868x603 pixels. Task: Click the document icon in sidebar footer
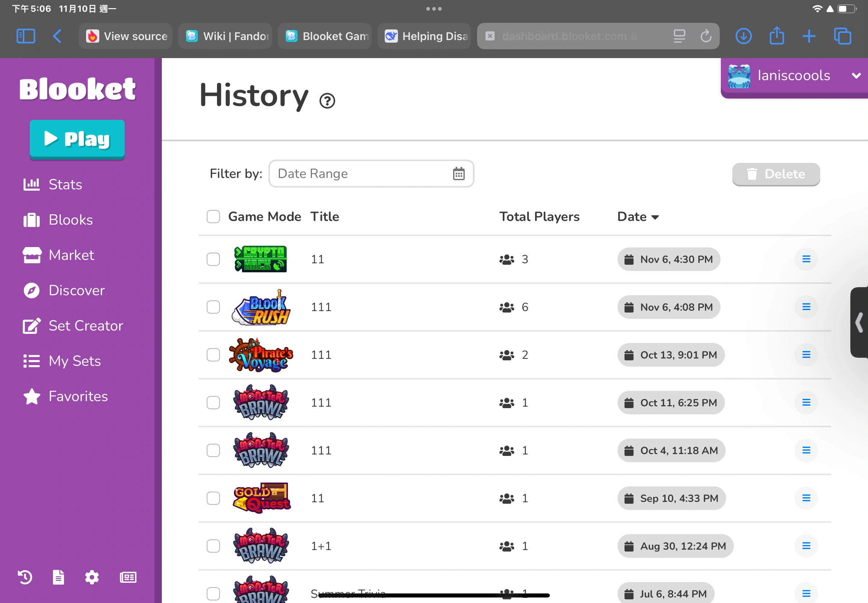58,577
